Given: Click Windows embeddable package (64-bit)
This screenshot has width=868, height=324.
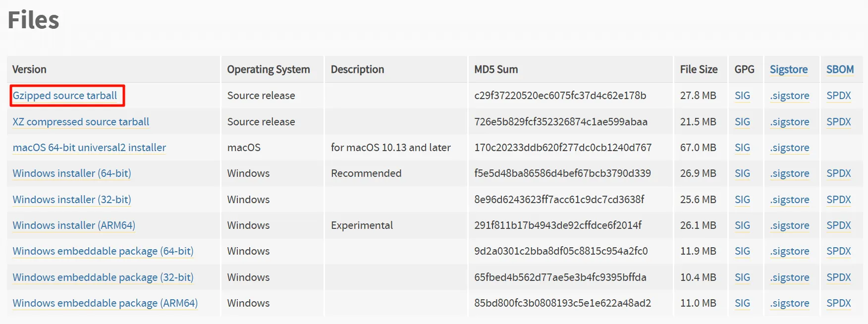Looking at the screenshot, I should pyautogui.click(x=103, y=251).
